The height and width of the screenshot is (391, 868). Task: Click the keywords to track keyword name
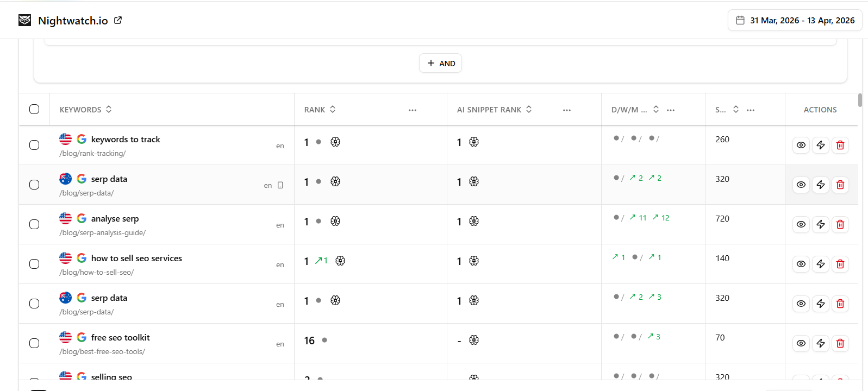[126, 140]
